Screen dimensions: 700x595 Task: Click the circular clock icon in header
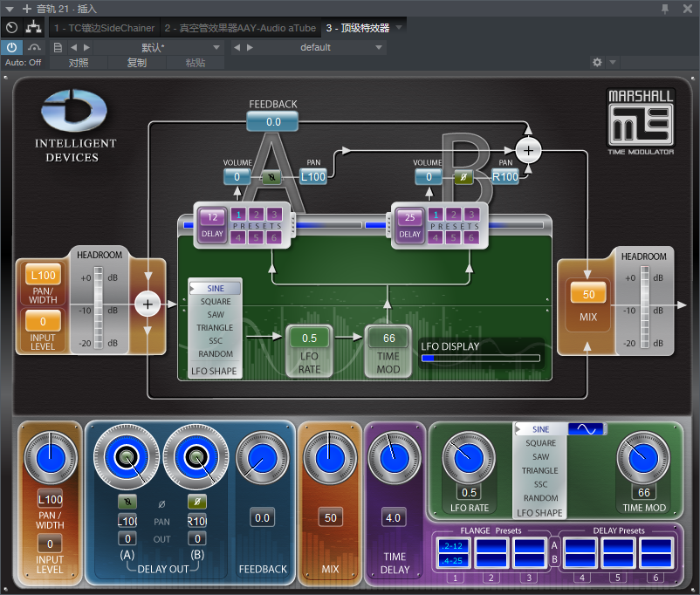pyautogui.click(x=12, y=28)
